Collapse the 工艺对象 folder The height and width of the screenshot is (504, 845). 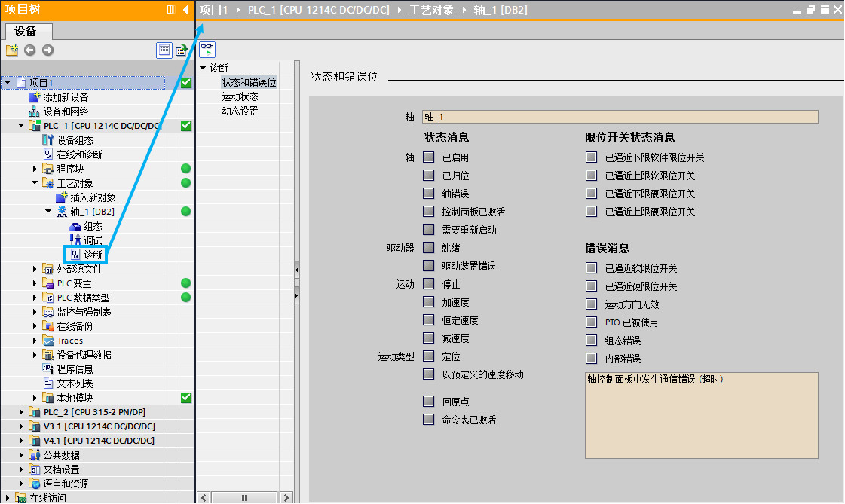35,182
